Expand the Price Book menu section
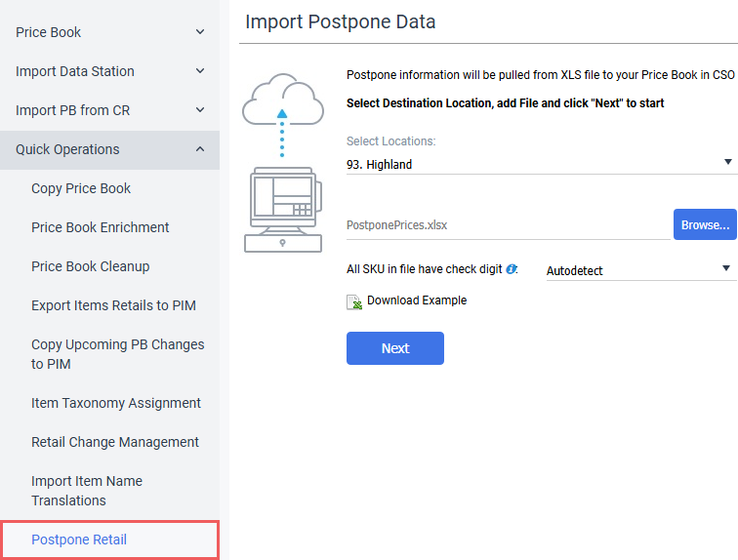The width and height of the screenshot is (738, 560). (x=109, y=32)
